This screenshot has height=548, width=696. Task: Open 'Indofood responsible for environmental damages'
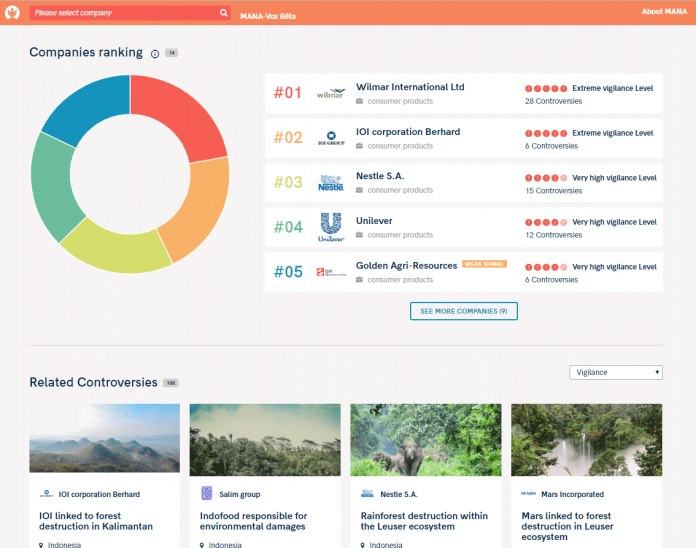point(253,521)
